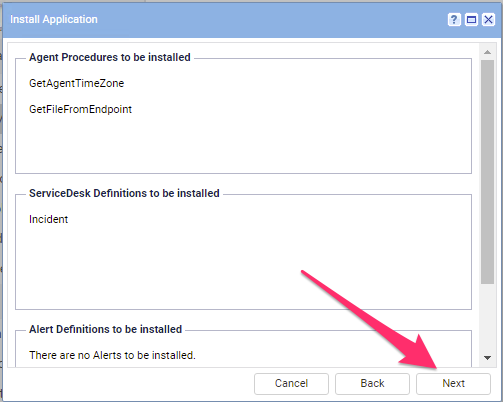Click the Agent Procedures to be installed heading
The height and width of the screenshot is (402, 503).
(110, 57)
